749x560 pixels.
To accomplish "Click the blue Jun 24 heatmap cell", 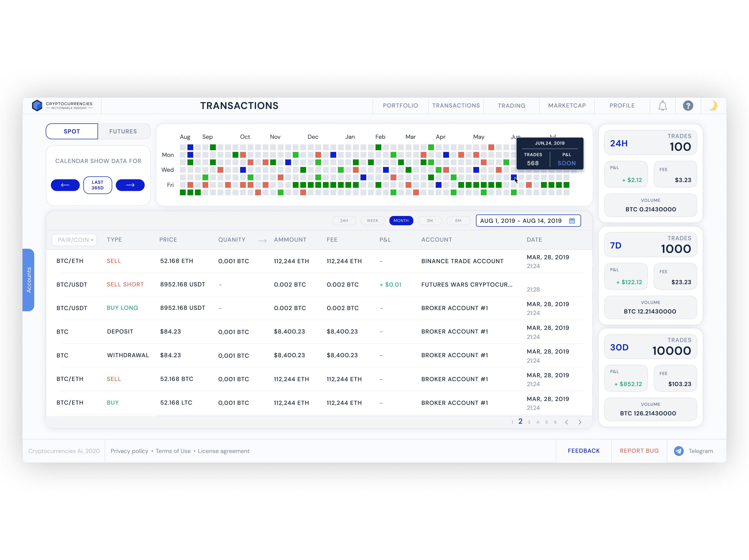I will pyautogui.click(x=513, y=177).
